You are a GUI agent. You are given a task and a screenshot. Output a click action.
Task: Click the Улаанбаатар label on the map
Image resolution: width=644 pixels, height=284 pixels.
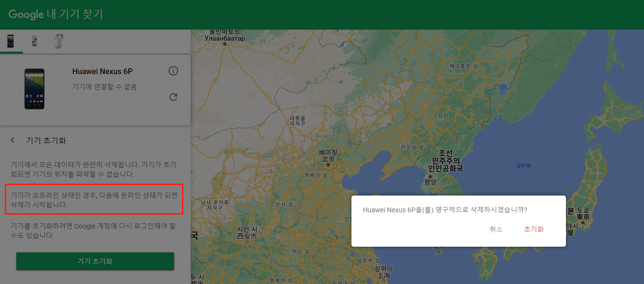tap(224, 38)
